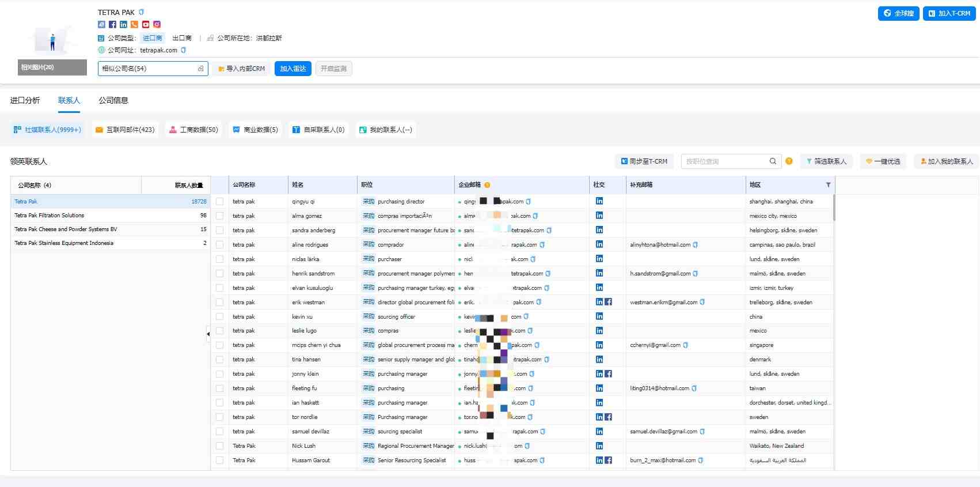This screenshot has height=487, width=980.
Task: Tick the checkbox for qingyu qi
Action: pos(219,202)
